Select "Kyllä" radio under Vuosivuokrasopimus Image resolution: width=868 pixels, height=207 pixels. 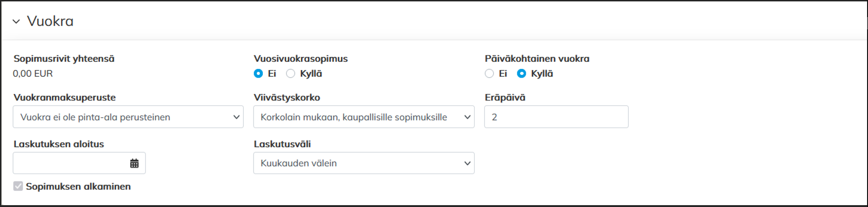tap(291, 73)
